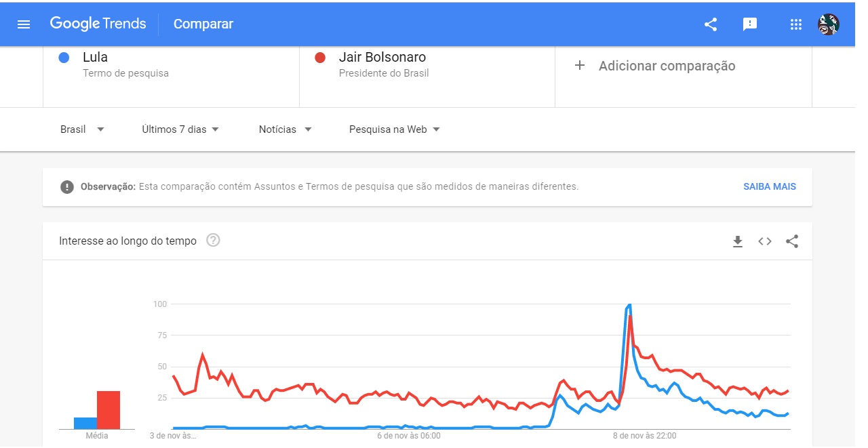Click the red Média average bar
Image resolution: width=868 pixels, height=448 pixels.
(108, 410)
